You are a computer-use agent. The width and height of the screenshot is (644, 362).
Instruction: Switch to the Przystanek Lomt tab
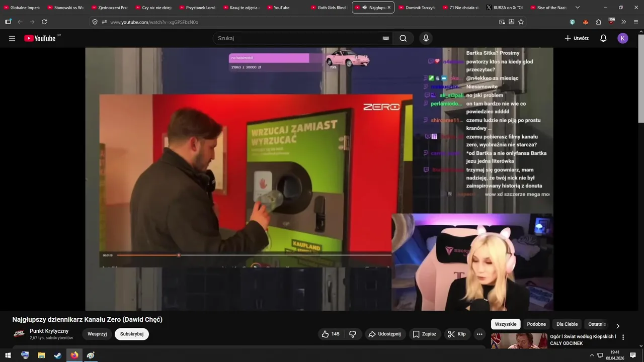pyautogui.click(x=198, y=8)
